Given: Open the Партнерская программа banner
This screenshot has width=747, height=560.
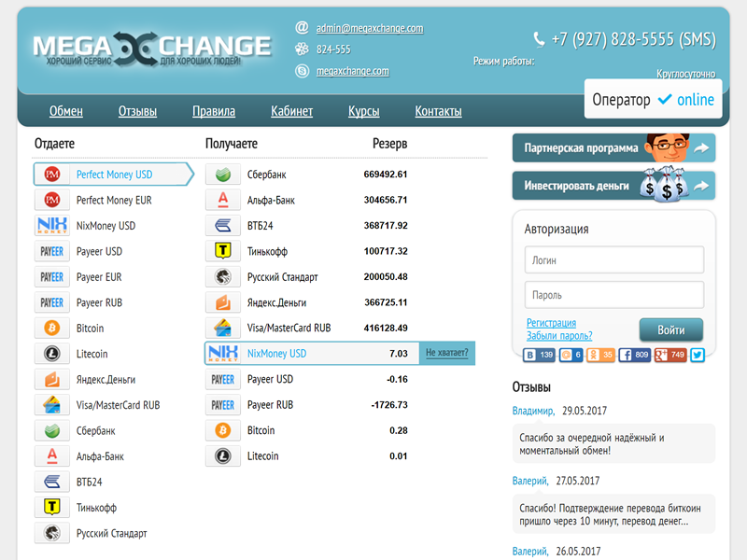Looking at the screenshot, I should (613, 147).
